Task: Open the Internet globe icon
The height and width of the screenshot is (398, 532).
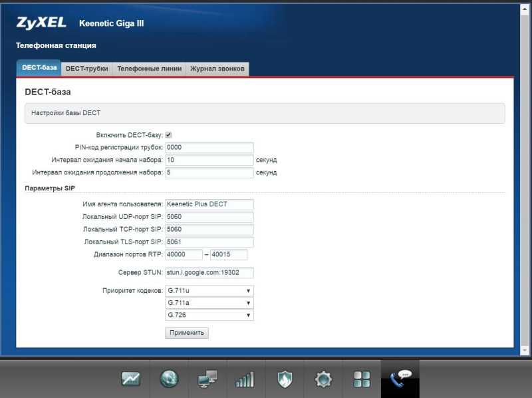Action: click(169, 379)
